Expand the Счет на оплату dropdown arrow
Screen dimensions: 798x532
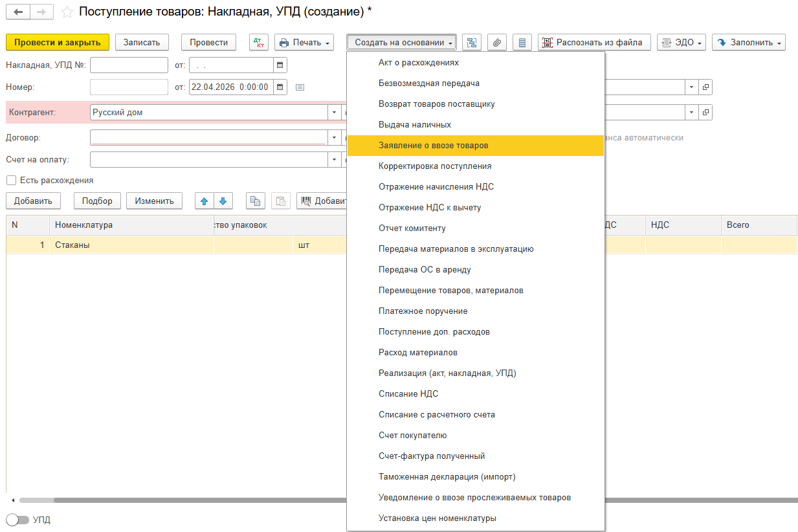[335, 159]
